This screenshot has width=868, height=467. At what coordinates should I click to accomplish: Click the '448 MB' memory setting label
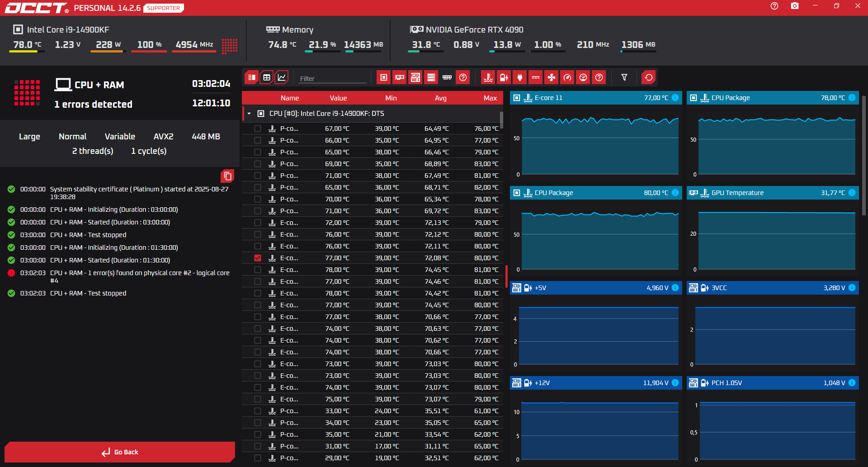(x=206, y=137)
